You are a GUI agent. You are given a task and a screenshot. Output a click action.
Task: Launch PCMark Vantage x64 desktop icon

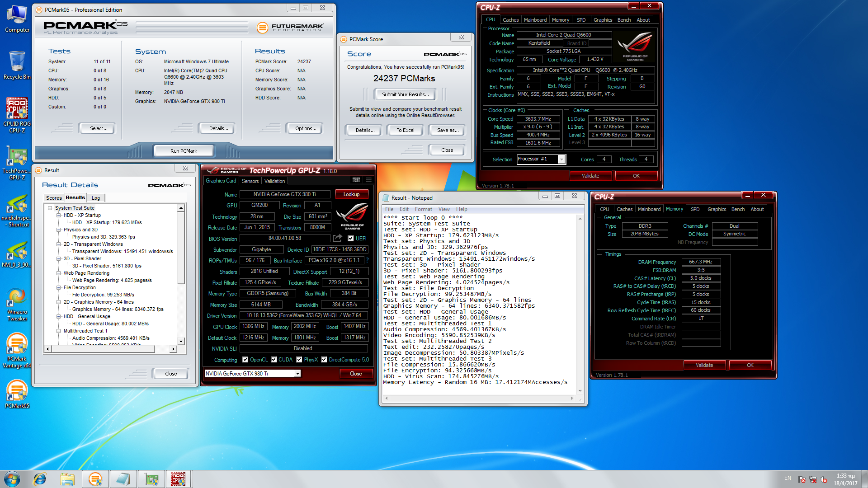click(x=17, y=351)
